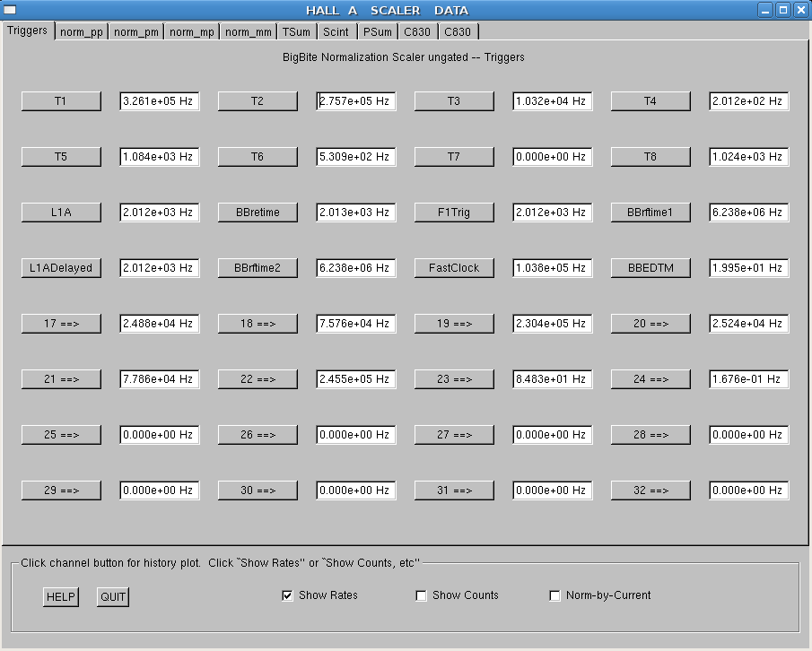Click the BBEDTM value 1.995e+01 Hz
Screen dimensions: 812x651
(749, 268)
